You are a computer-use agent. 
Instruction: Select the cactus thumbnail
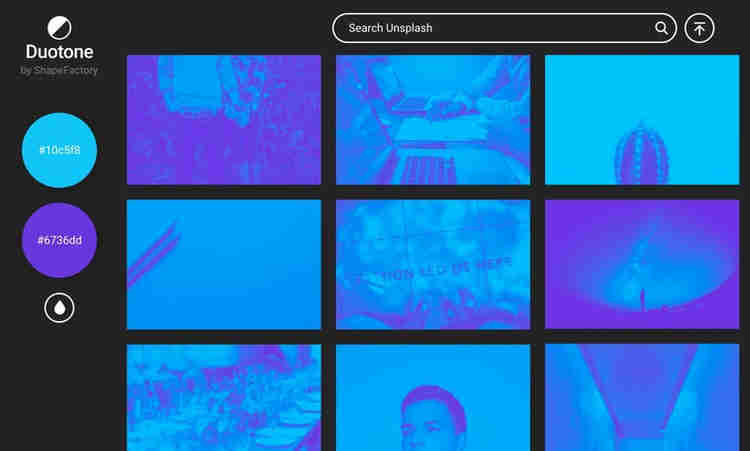[642, 120]
